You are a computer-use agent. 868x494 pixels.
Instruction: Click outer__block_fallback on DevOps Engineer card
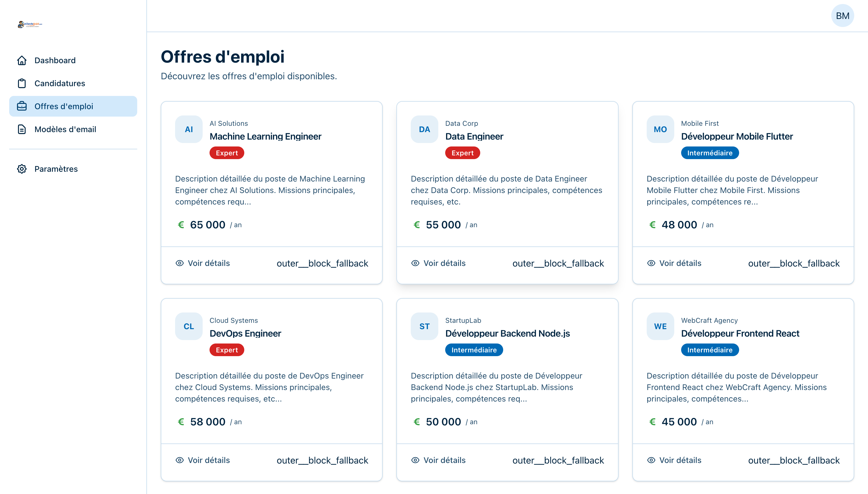[x=322, y=460]
